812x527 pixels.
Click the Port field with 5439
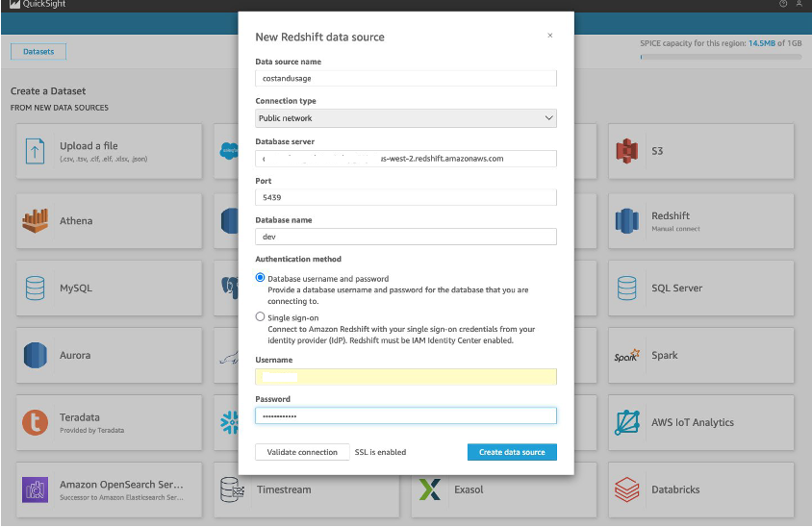pyautogui.click(x=405, y=197)
